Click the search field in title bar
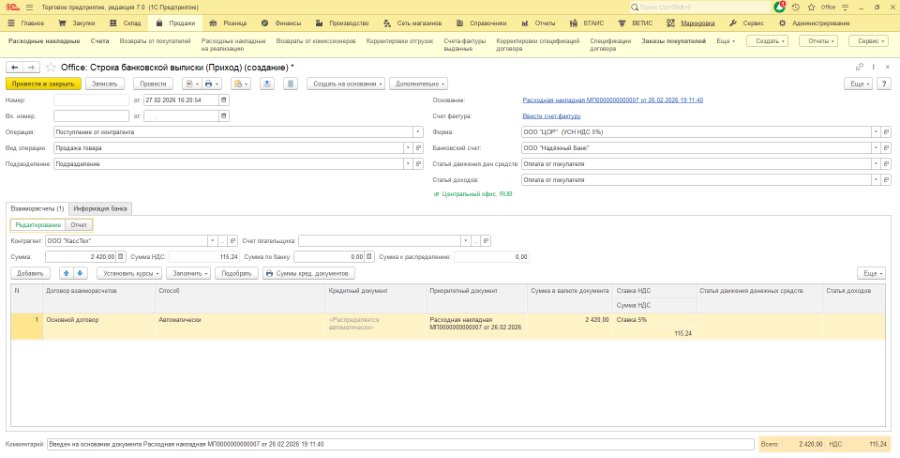This screenshot has width=900, height=458. (x=700, y=7)
